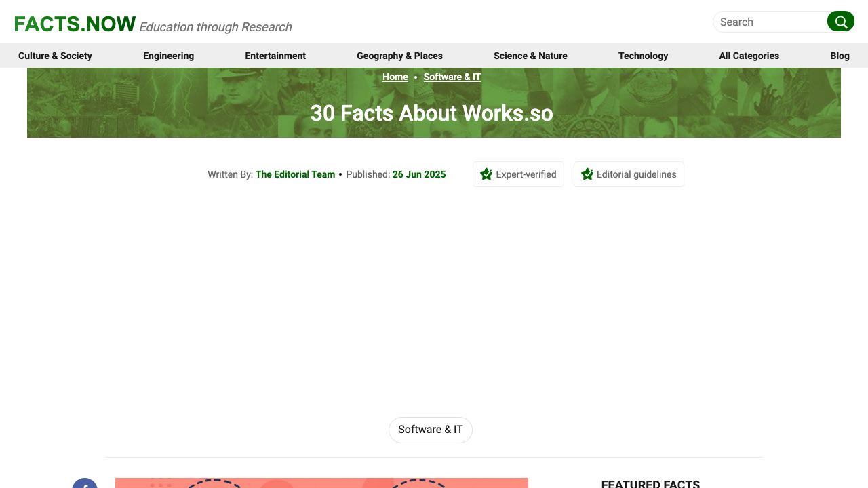Image resolution: width=868 pixels, height=488 pixels.
Task: Select the Software & IT category tag
Action: click(431, 430)
